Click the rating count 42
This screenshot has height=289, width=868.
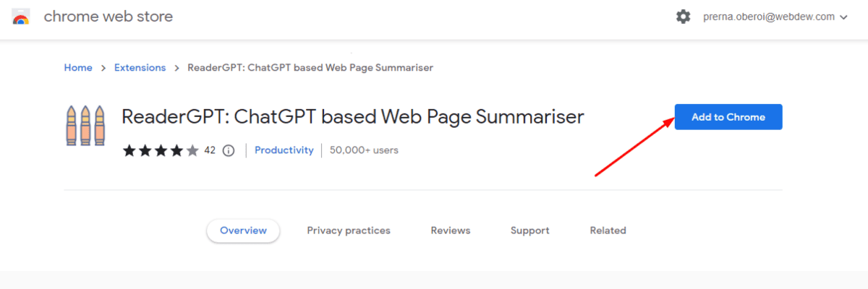(x=210, y=150)
